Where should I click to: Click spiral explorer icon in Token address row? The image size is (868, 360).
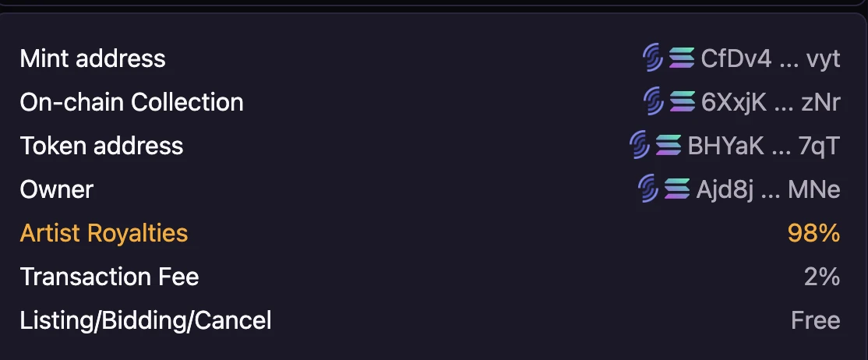pyautogui.click(x=640, y=145)
